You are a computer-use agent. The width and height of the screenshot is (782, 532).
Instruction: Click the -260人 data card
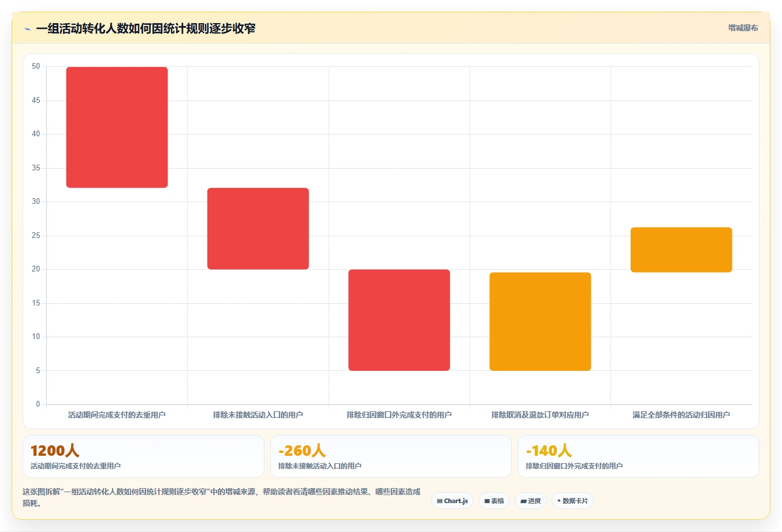click(391, 456)
